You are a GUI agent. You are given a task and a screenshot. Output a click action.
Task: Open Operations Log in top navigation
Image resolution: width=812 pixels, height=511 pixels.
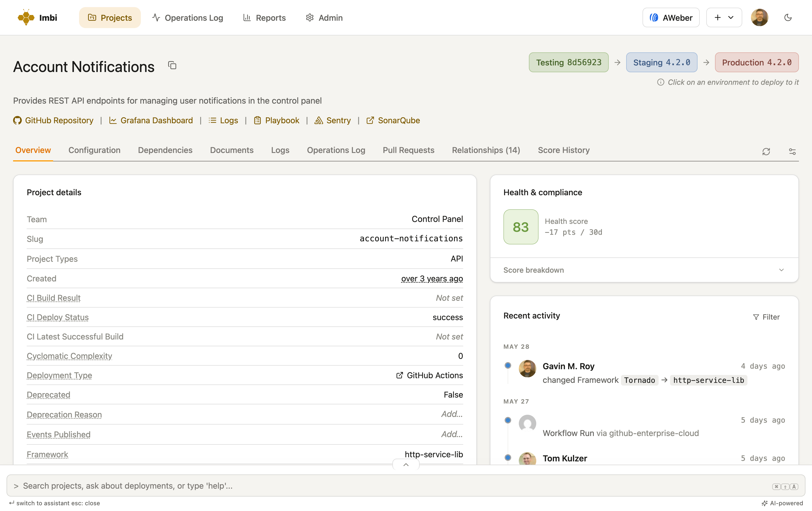pos(187,17)
